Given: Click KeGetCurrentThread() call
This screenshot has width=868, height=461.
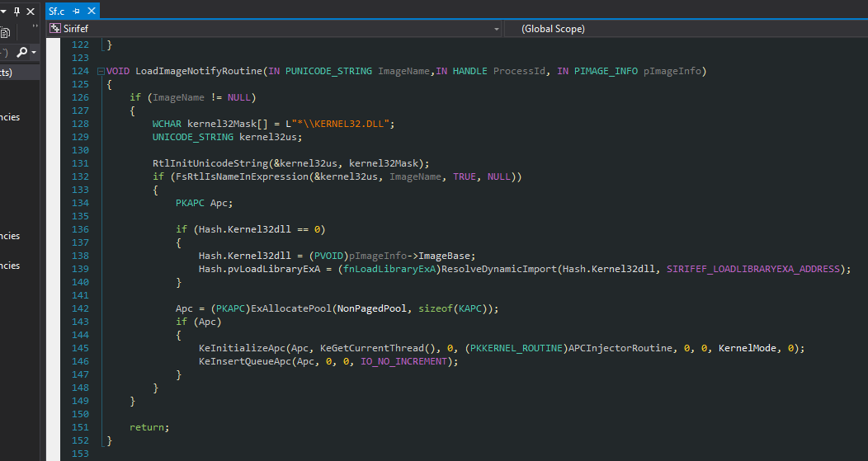Looking at the screenshot, I should 380,348.
